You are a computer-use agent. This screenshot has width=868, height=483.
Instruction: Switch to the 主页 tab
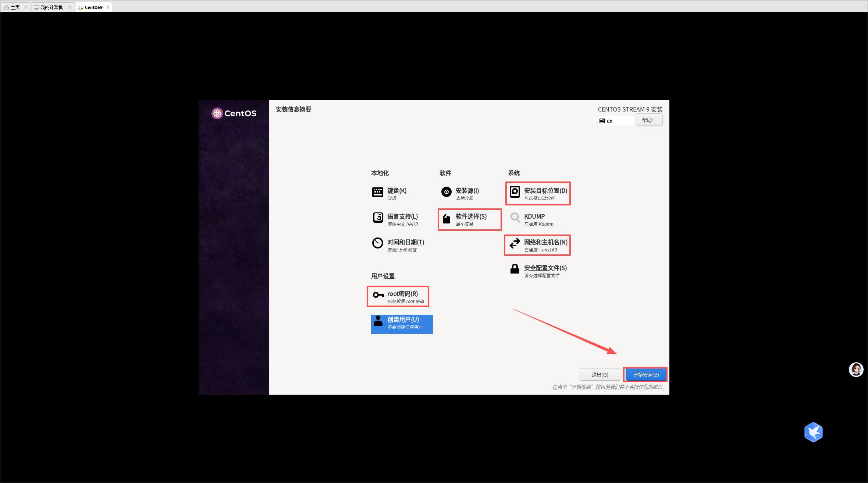[x=15, y=7]
